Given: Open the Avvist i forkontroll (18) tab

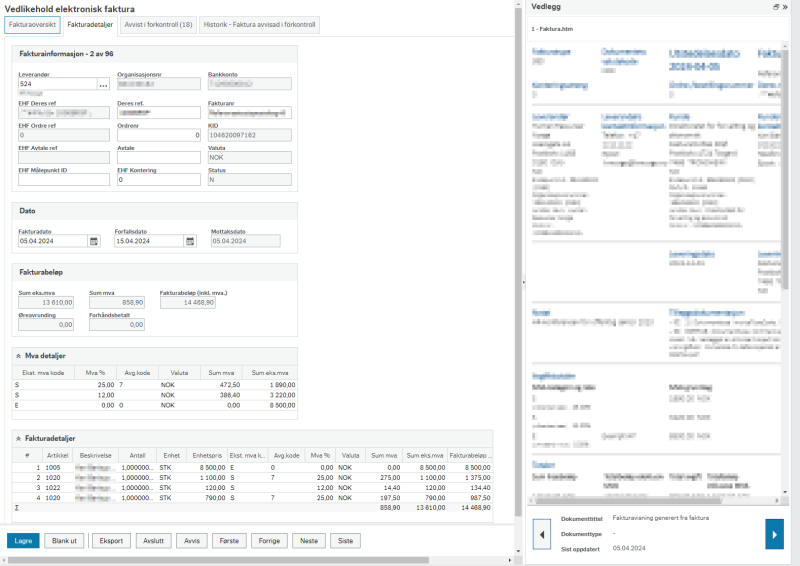Looking at the screenshot, I should (x=158, y=25).
